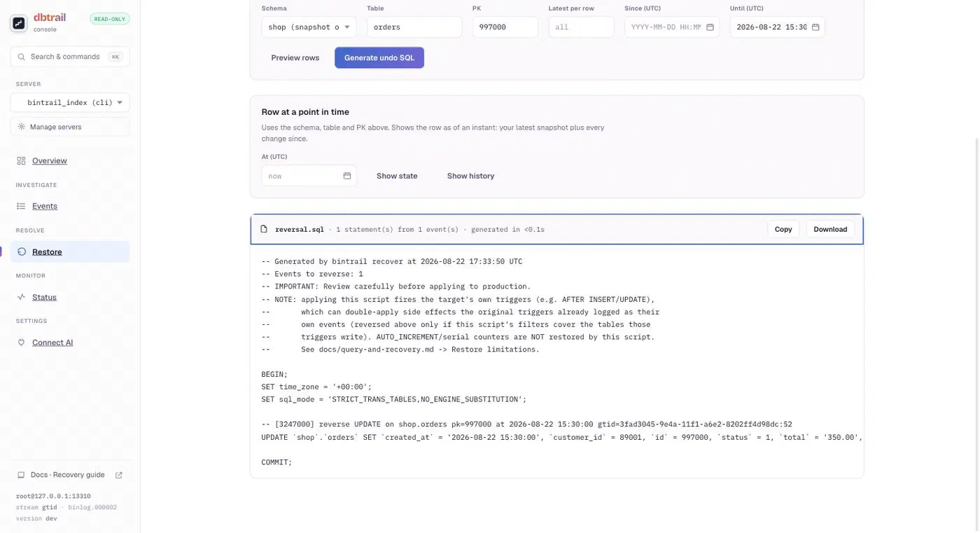Focus the Search & commands box
Viewport: 980px width, 533px height.
pyautogui.click(x=70, y=57)
